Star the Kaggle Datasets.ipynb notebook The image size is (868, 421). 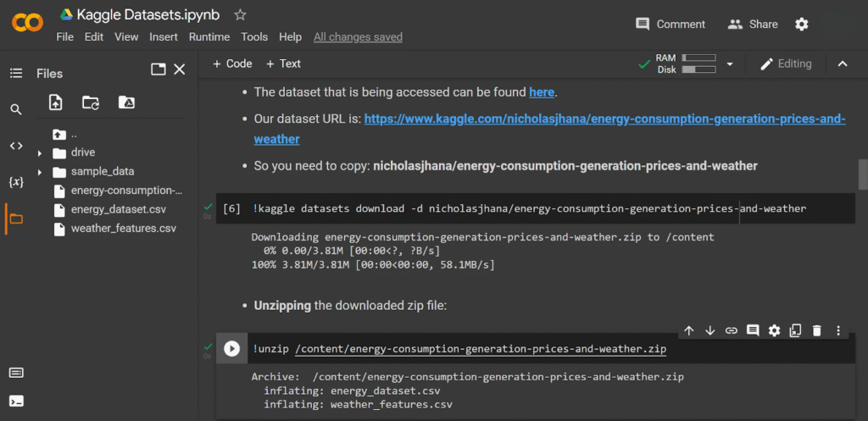point(240,15)
